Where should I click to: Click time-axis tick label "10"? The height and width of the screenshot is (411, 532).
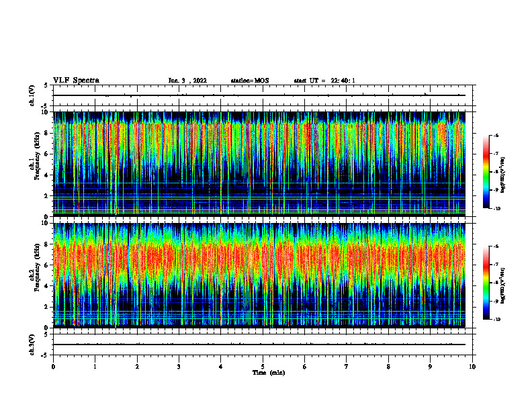(x=472, y=367)
